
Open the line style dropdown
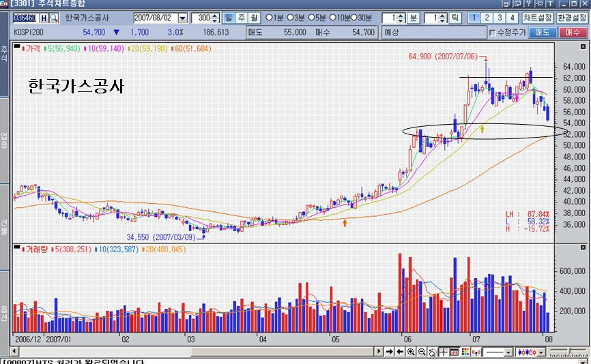508,352
